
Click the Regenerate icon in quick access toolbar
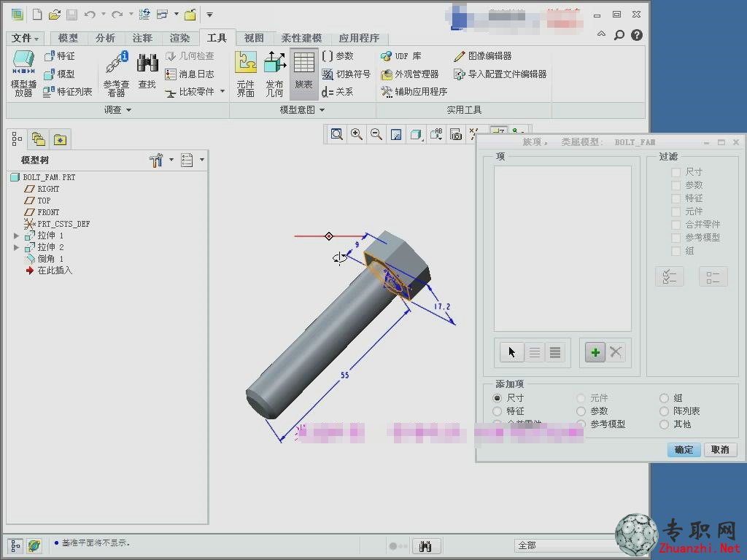point(144,15)
